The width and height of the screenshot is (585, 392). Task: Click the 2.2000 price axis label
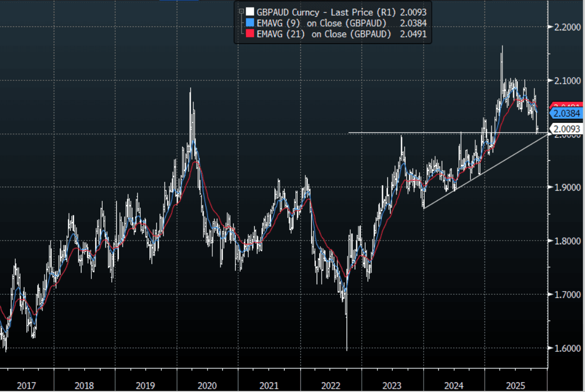pyautogui.click(x=568, y=27)
